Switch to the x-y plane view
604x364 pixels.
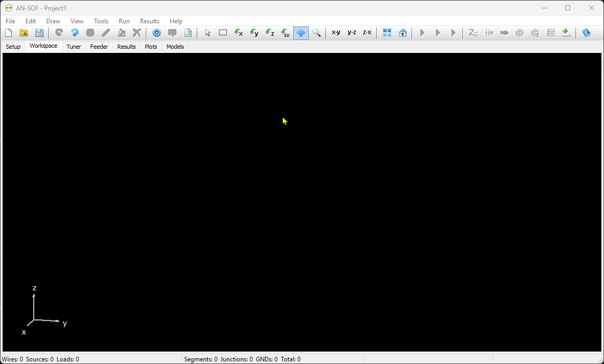(336, 33)
